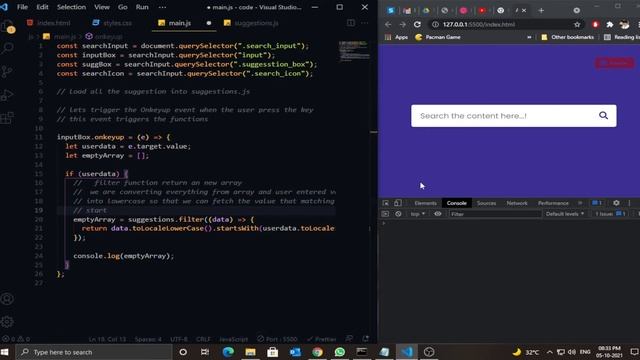Open the Accounts icon in activity bar
The width and height of the screenshot is (640, 360).
(x=7, y=299)
